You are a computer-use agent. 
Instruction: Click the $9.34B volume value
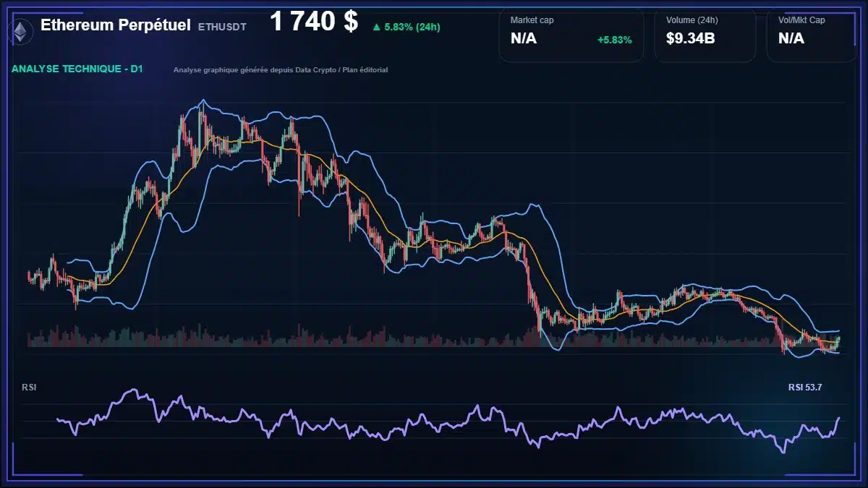point(691,38)
